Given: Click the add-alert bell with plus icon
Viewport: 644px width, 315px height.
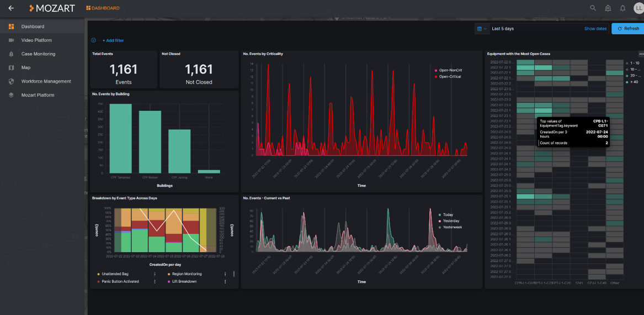Looking at the screenshot, I should (608, 8).
